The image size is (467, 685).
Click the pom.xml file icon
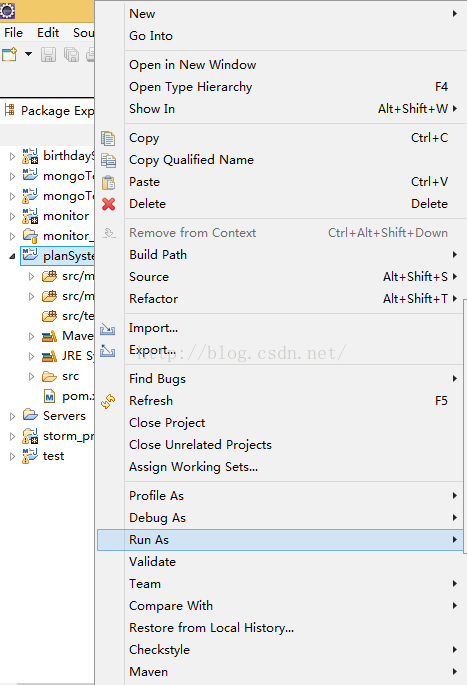click(50, 397)
